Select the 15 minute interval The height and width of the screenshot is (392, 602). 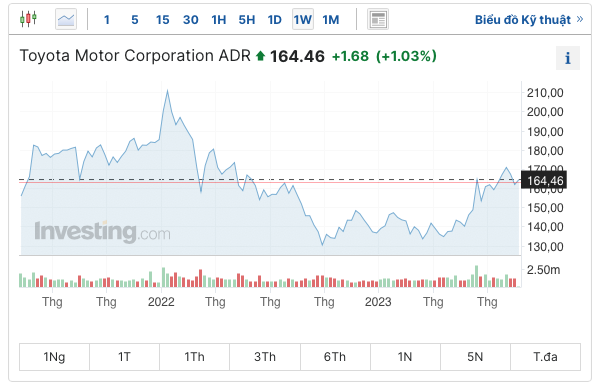click(x=162, y=20)
